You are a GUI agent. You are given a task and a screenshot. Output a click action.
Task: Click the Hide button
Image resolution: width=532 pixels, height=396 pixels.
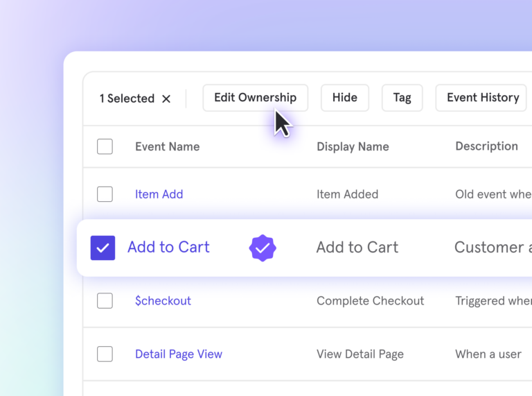pyautogui.click(x=345, y=98)
